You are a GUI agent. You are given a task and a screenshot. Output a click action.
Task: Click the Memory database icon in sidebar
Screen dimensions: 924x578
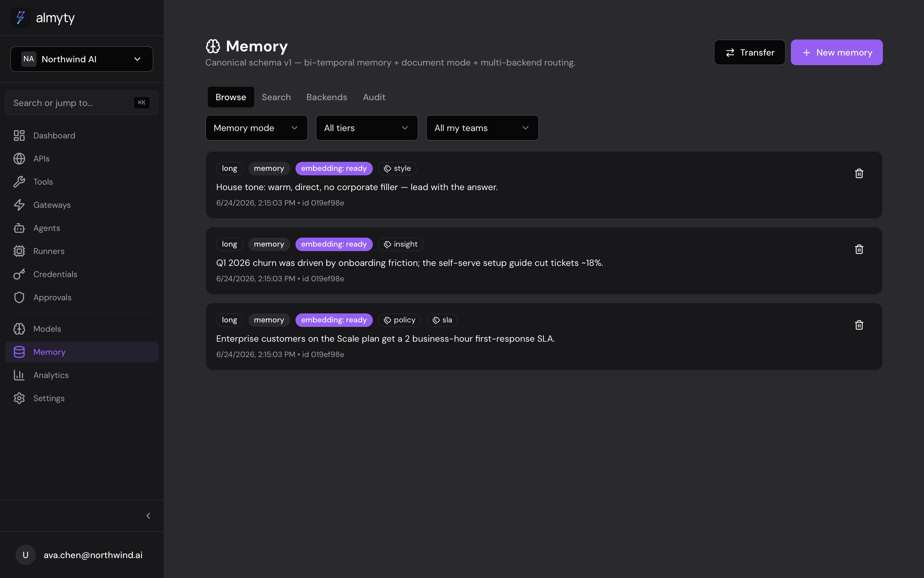click(19, 352)
